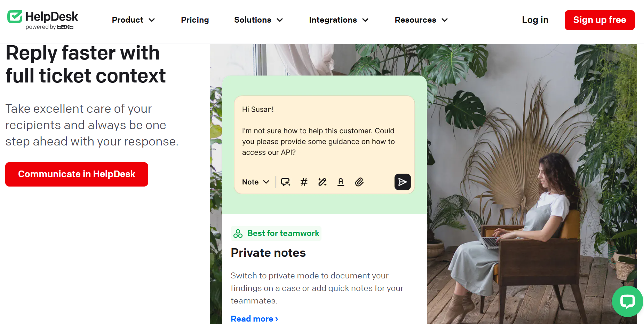The image size is (644, 324).
Task: Click the teamwork circles icon
Action: coord(238,234)
